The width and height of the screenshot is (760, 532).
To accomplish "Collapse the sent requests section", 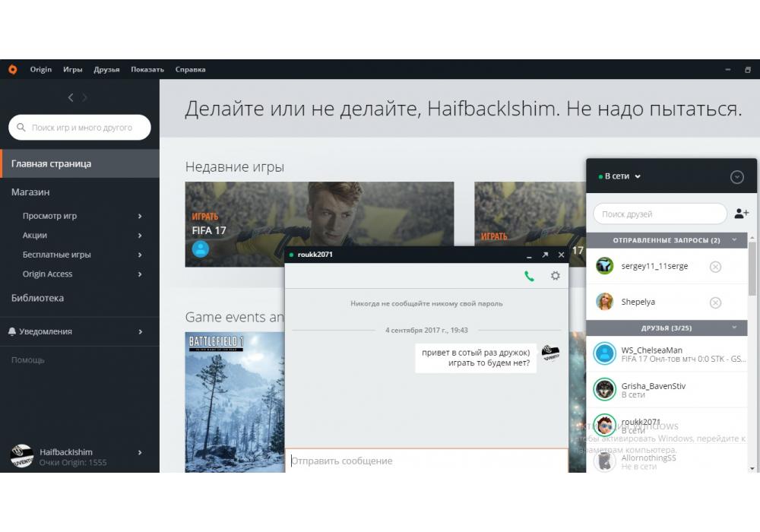I will [x=734, y=240].
